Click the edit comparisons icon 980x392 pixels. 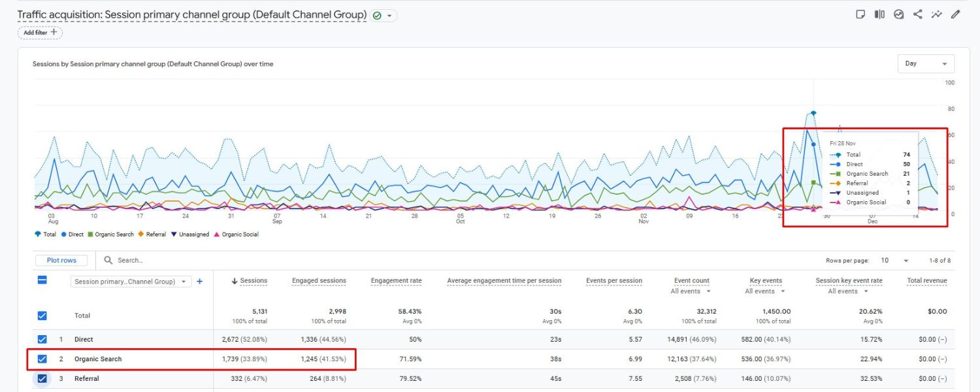click(x=879, y=14)
